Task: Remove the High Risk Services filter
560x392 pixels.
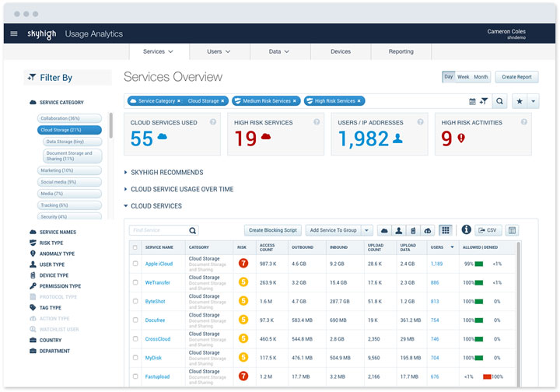Action: (359, 101)
